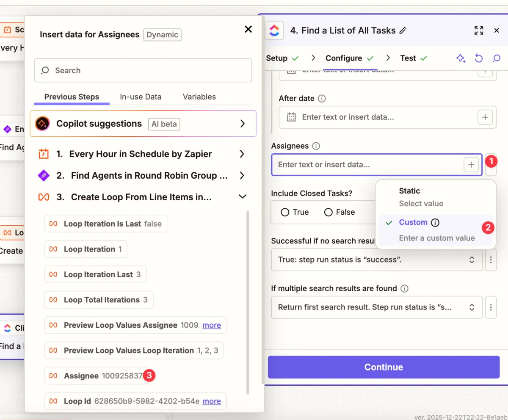508x420 pixels.
Task: Collapse Create Loop From Line Items step
Action: click(243, 197)
